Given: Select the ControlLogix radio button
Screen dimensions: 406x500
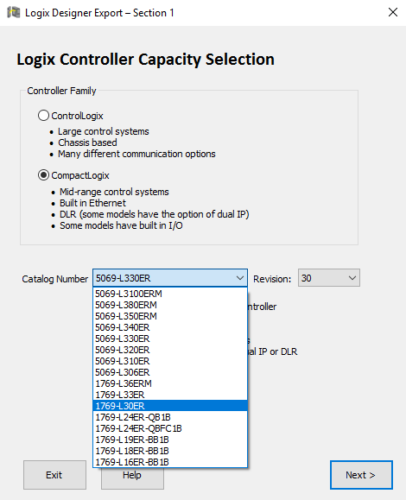Looking at the screenshot, I should pyautogui.click(x=43, y=116).
